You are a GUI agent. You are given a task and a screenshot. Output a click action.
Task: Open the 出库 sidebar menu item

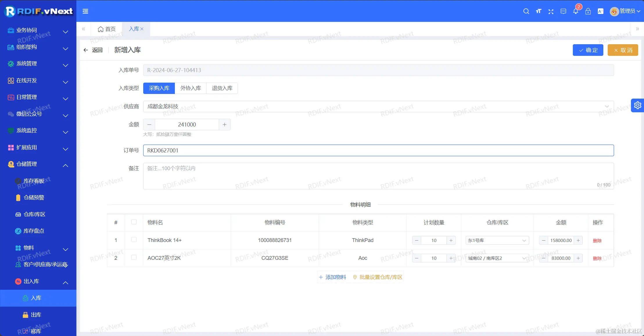(x=36, y=315)
